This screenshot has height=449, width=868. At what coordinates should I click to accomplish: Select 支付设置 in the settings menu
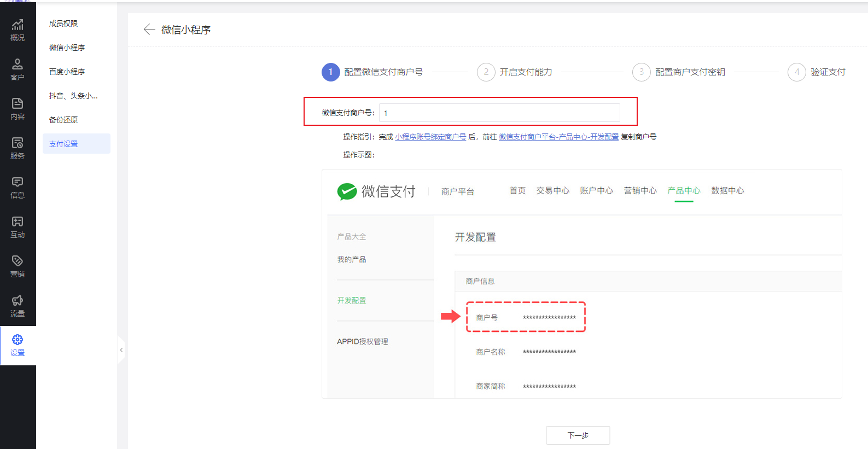click(x=63, y=144)
